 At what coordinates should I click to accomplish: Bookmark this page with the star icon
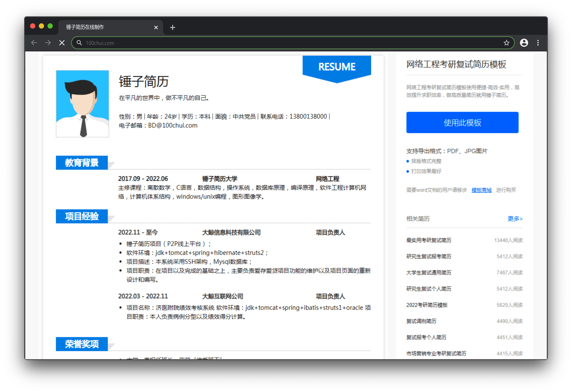click(506, 43)
